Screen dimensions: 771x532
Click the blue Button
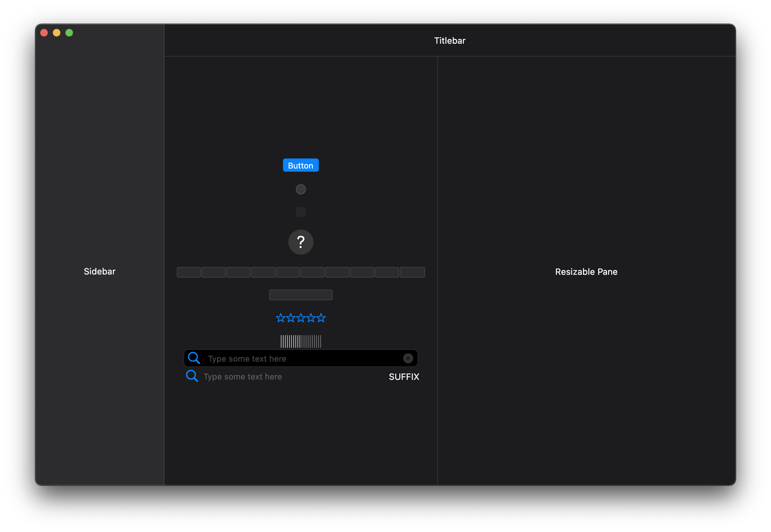[301, 165]
